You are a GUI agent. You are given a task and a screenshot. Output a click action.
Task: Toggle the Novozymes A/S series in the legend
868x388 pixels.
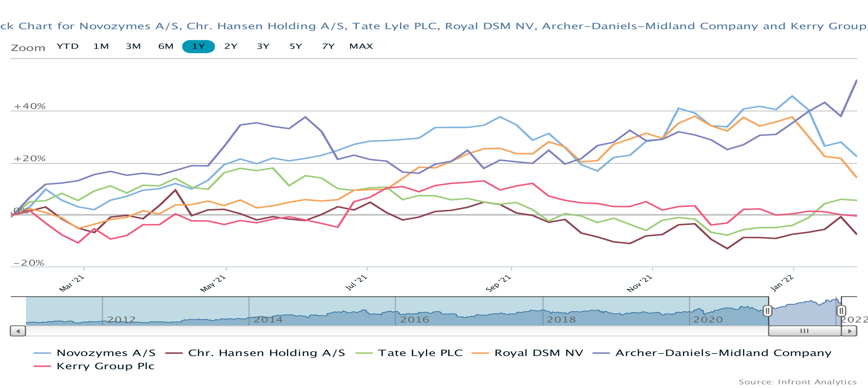[106, 353]
